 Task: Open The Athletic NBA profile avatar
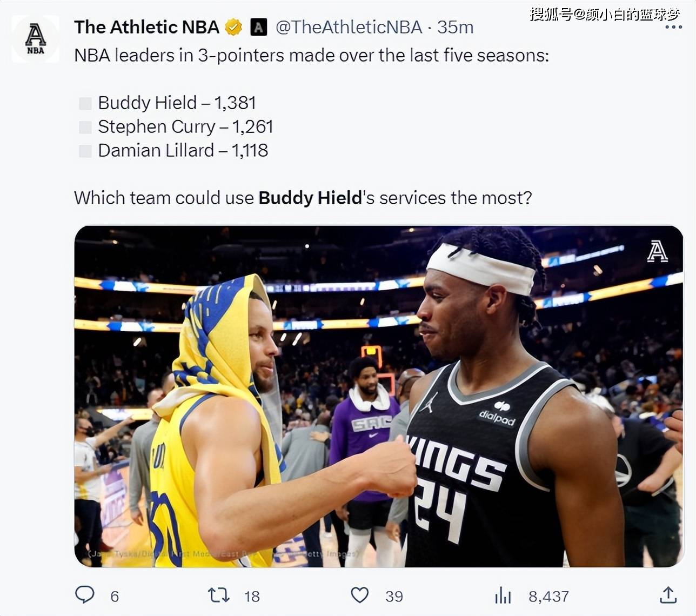tap(36, 39)
